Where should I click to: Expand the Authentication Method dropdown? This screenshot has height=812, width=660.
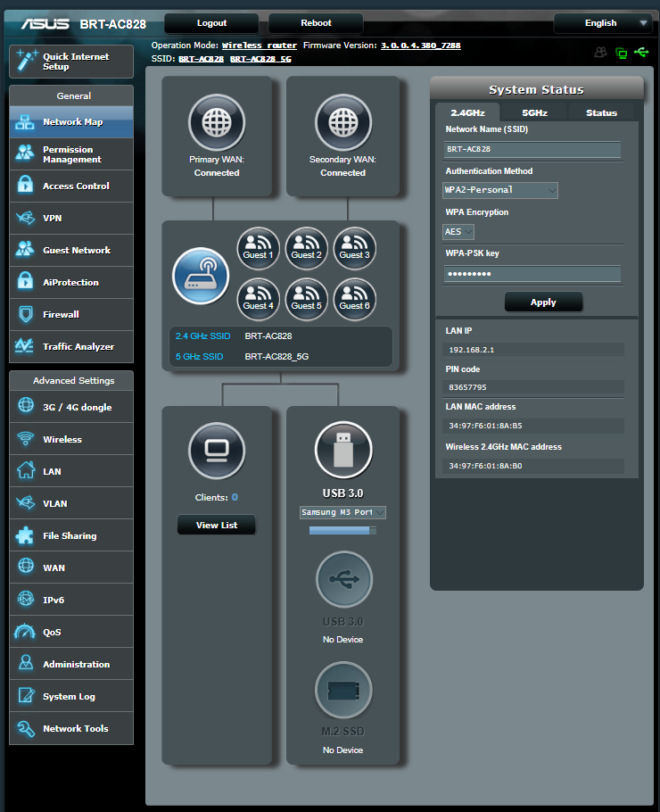(x=500, y=190)
